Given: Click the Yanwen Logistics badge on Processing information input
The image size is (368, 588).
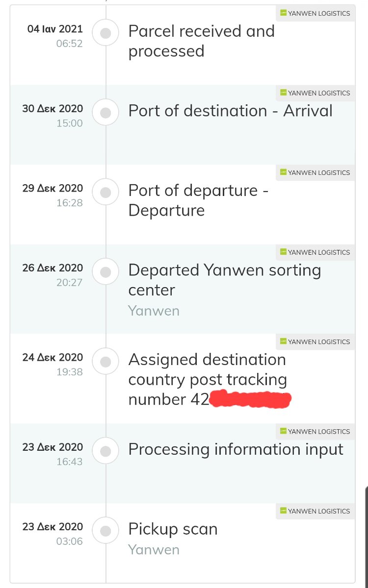Looking at the screenshot, I should coord(315,431).
